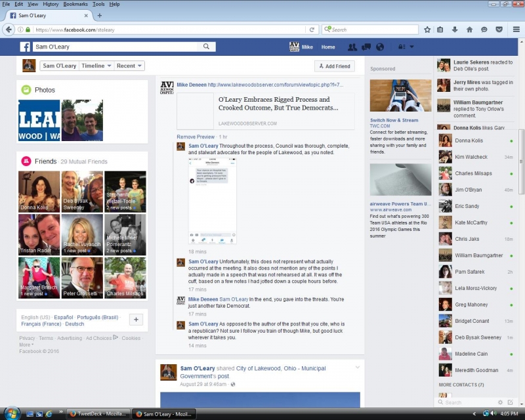Open chat settings gear icon
Screen dimensions: 525x420
tap(500, 402)
